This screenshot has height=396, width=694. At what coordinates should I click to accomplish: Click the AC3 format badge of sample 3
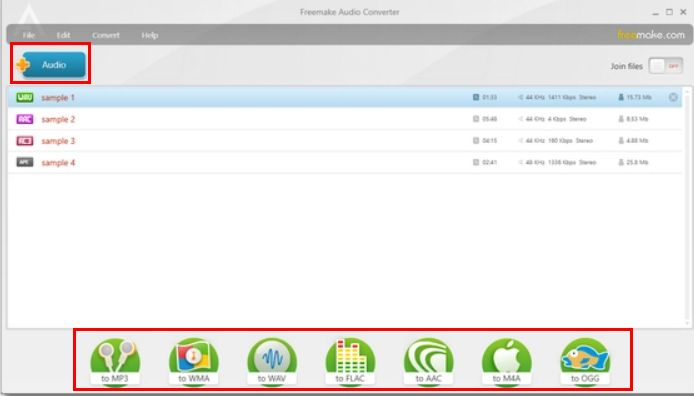pyautogui.click(x=25, y=141)
